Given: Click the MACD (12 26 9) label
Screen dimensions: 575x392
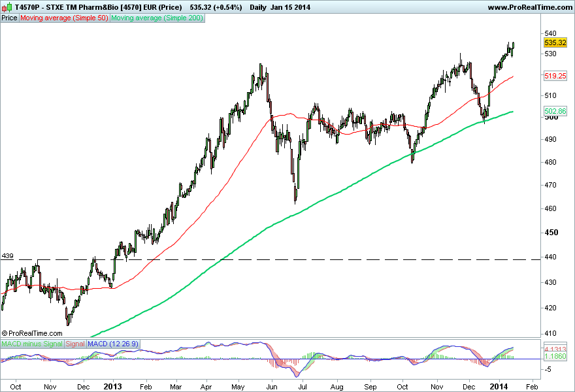Looking at the screenshot, I should pyautogui.click(x=113, y=344).
